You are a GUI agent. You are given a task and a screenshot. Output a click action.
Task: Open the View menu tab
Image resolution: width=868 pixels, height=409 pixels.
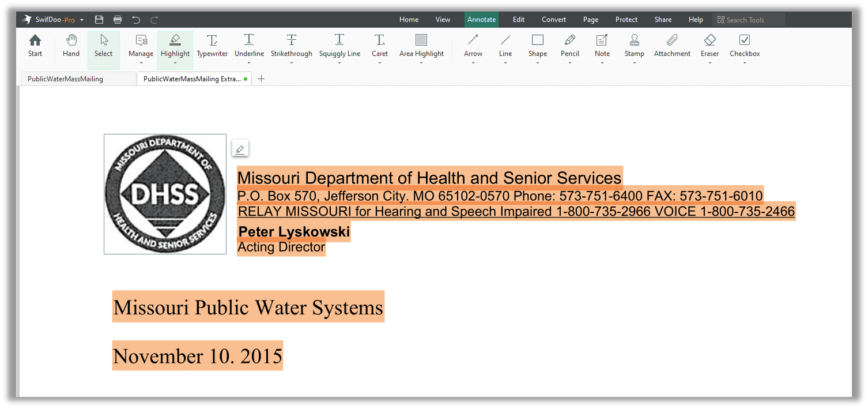coord(443,20)
